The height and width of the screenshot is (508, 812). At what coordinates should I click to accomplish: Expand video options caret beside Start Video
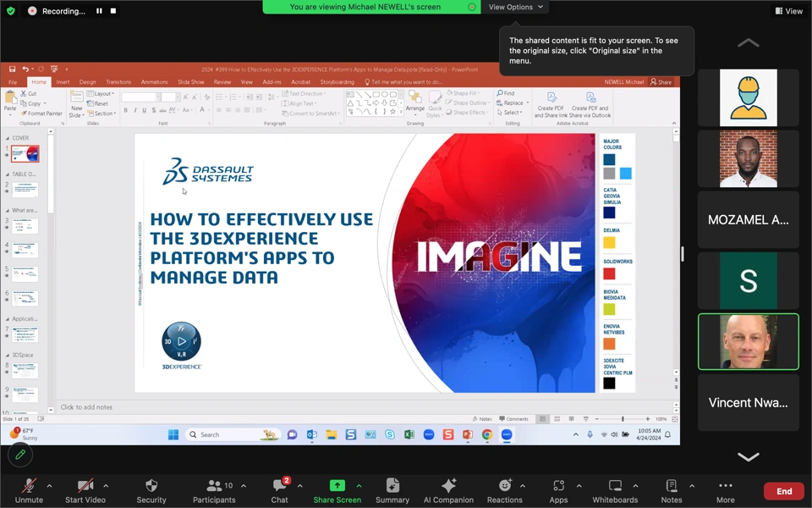[106, 486]
